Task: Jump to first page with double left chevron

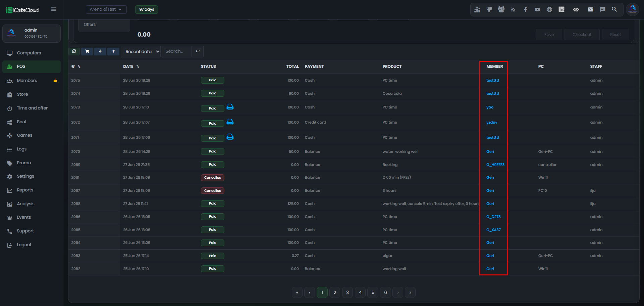Action: (297, 293)
